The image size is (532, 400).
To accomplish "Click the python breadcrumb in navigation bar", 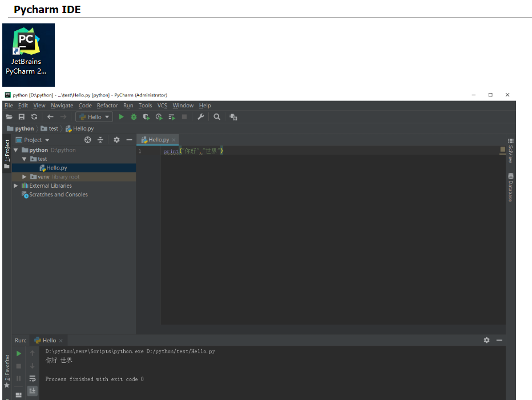I will click(21, 128).
